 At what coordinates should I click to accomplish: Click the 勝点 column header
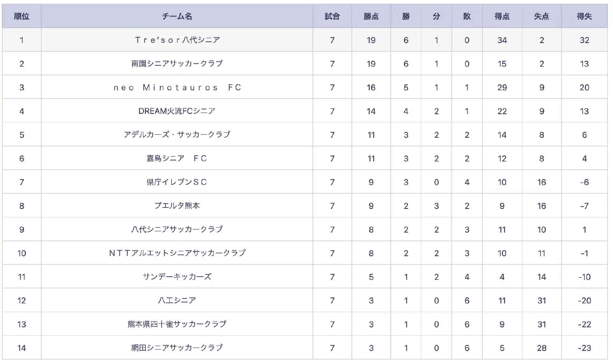[x=371, y=16]
